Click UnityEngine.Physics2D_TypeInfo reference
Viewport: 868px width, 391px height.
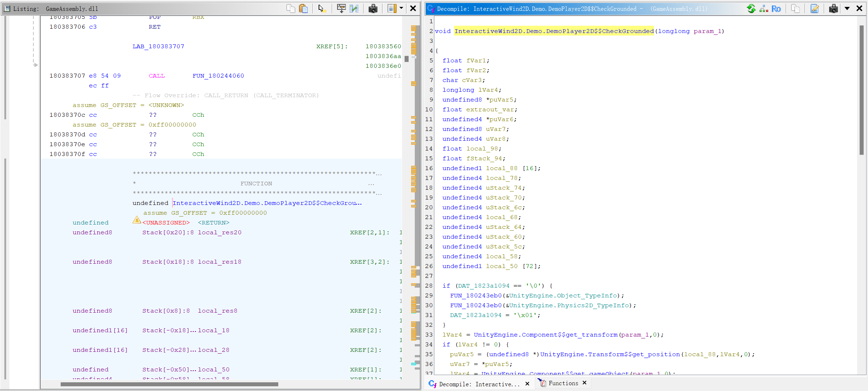(569, 305)
